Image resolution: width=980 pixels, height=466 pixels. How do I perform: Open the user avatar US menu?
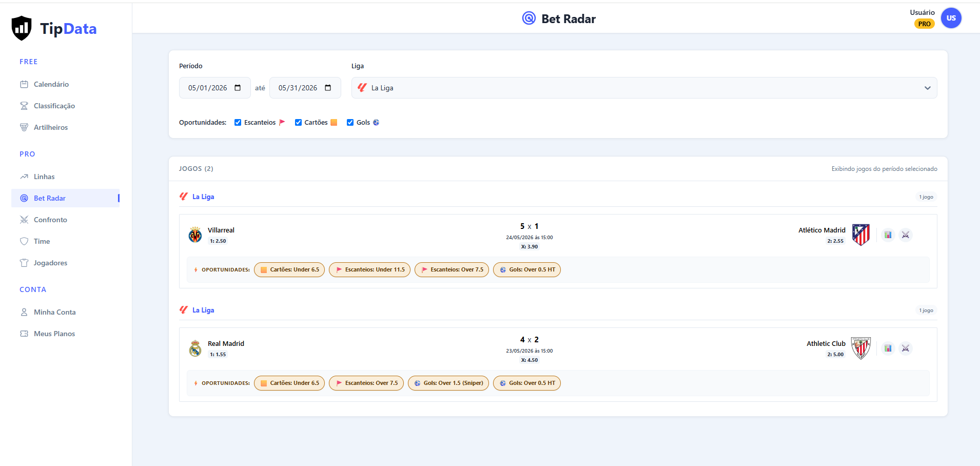tap(951, 18)
